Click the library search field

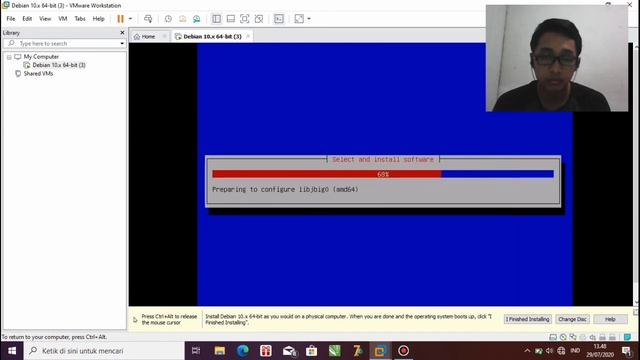pos(64,43)
